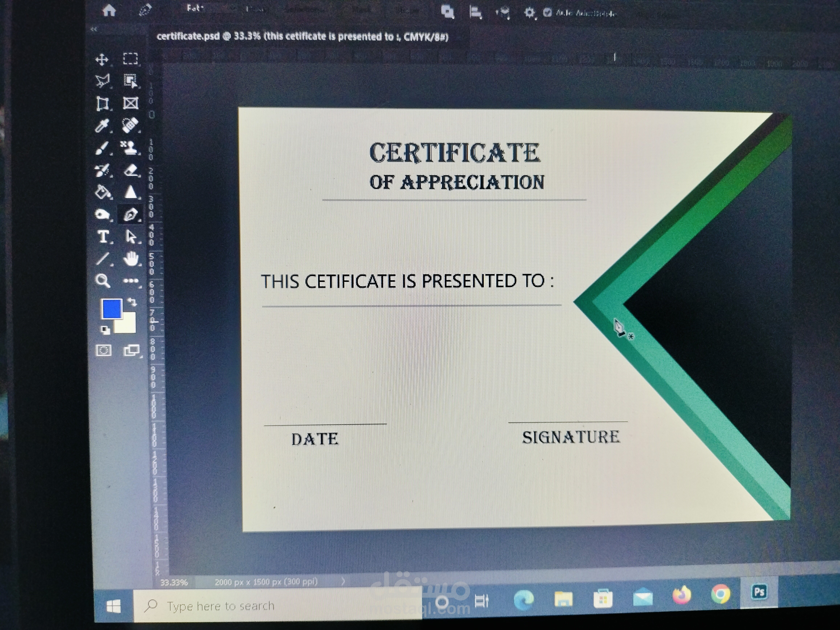840x630 pixels.
Task: Select the Move tool
Action: [102, 60]
